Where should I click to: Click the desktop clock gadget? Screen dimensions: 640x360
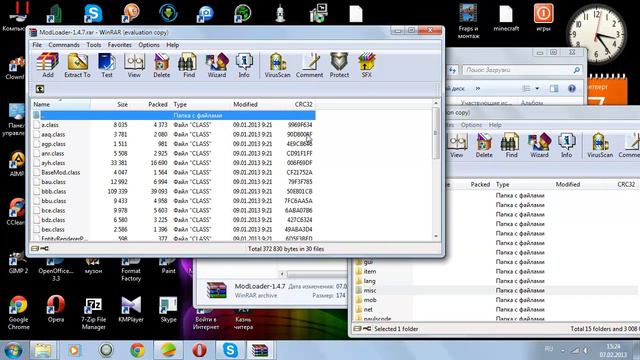click(x=596, y=35)
